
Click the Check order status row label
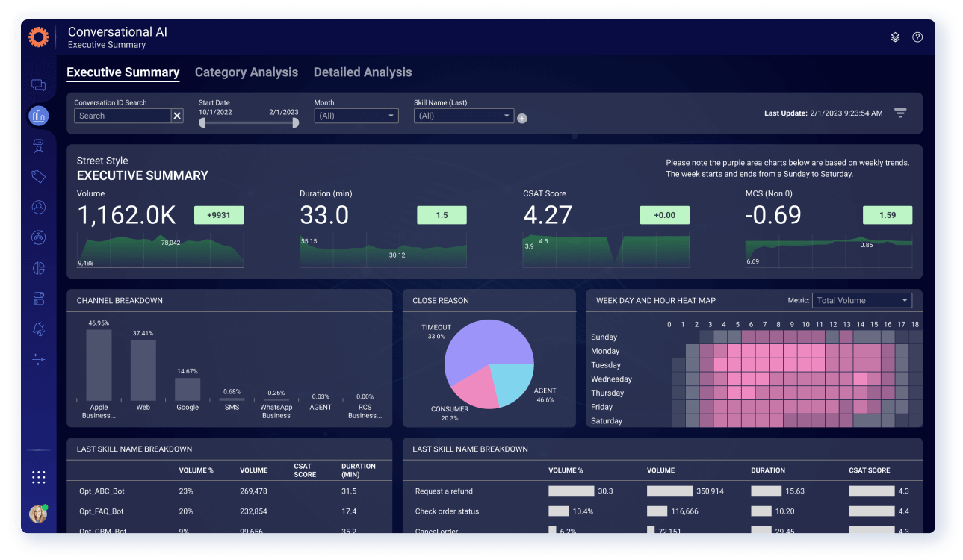[x=447, y=511]
